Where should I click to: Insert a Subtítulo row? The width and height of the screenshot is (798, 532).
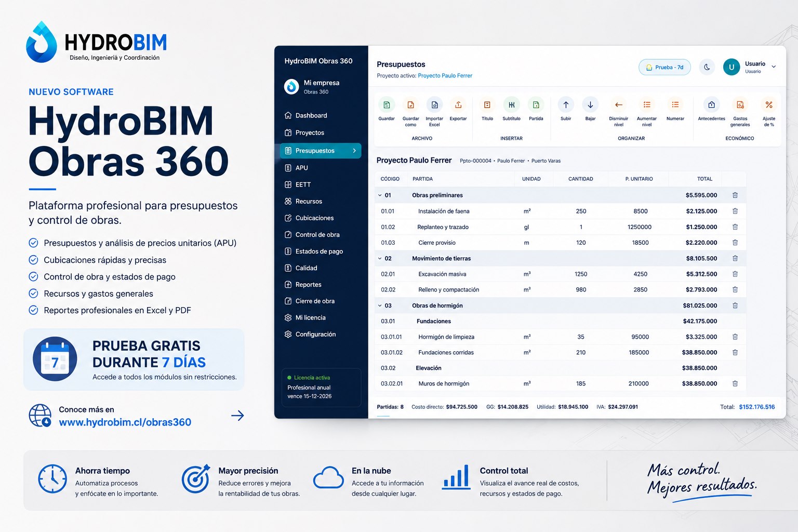pyautogui.click(x=511, y=105)
